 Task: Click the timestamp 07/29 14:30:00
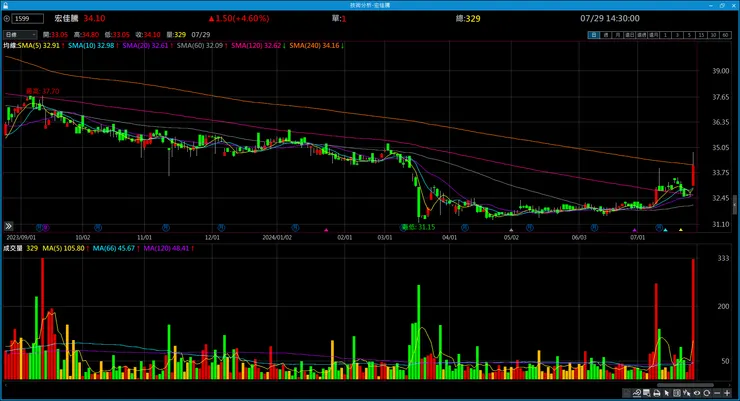pos(610,18)
